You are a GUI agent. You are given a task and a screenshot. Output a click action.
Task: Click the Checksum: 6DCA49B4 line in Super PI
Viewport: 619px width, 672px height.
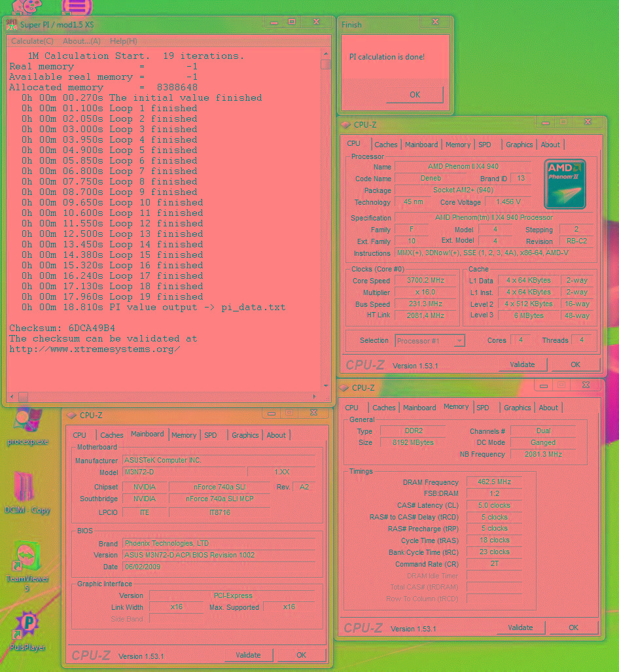[x=62, y=328]
